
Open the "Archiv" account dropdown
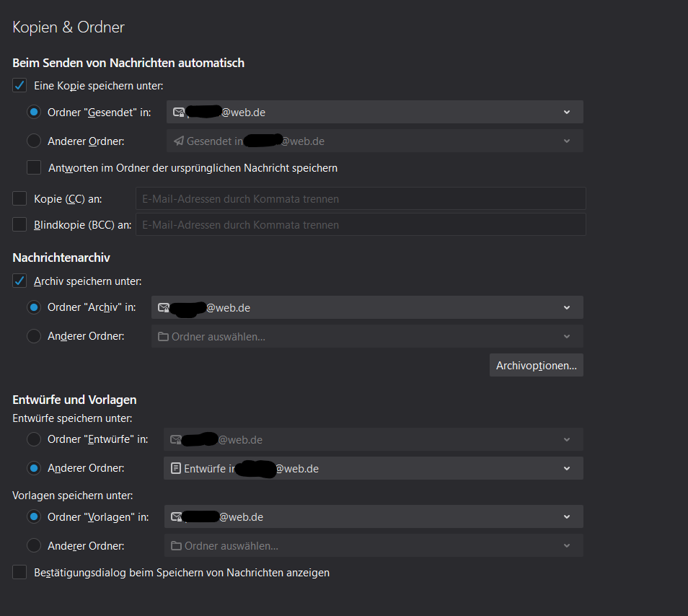click(x=367, y=307)
